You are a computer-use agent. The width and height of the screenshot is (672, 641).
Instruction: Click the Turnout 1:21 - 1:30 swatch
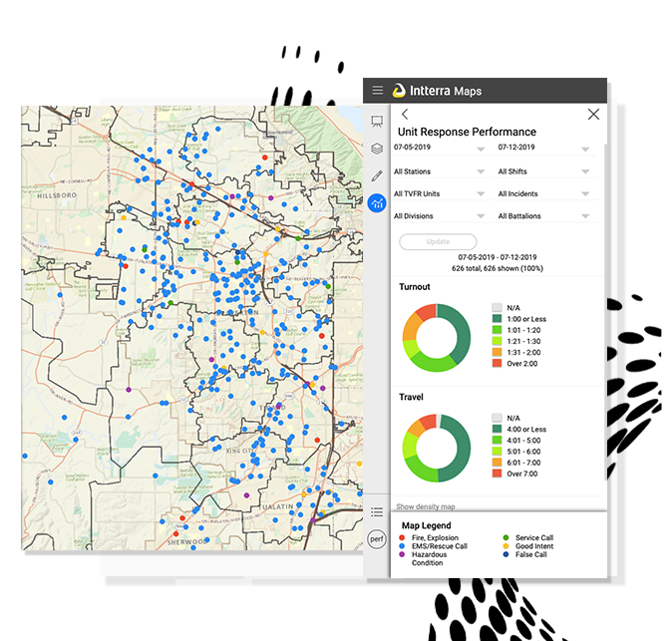pos(497,341)
